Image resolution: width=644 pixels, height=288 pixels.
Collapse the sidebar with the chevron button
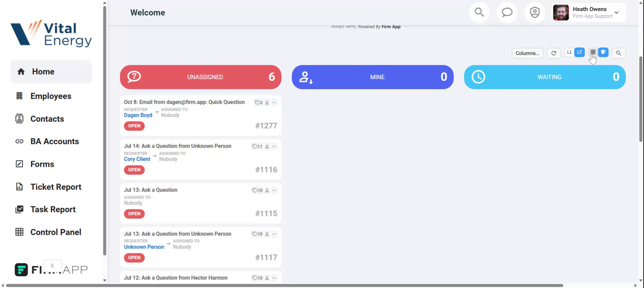pyautogui.click(x=52, y=266)
